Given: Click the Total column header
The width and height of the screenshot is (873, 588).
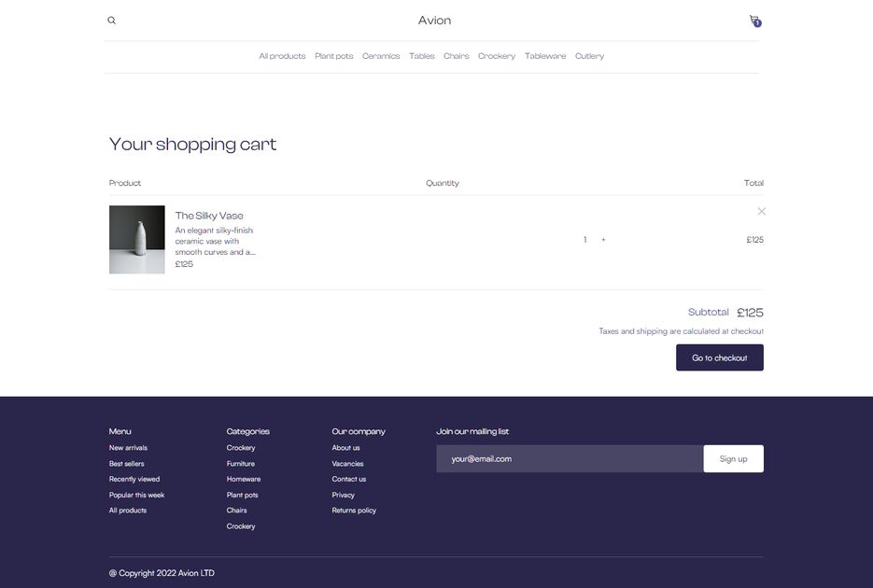Looking at the screenshot, I should (753, 183).
